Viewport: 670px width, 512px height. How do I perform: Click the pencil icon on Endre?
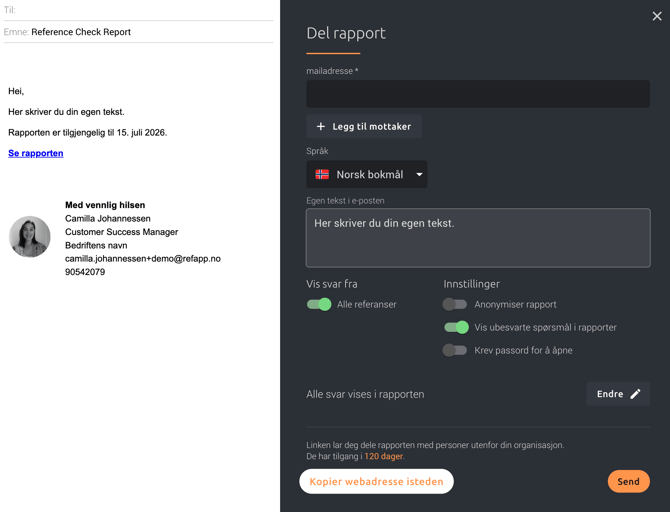(x=635, y=394)
